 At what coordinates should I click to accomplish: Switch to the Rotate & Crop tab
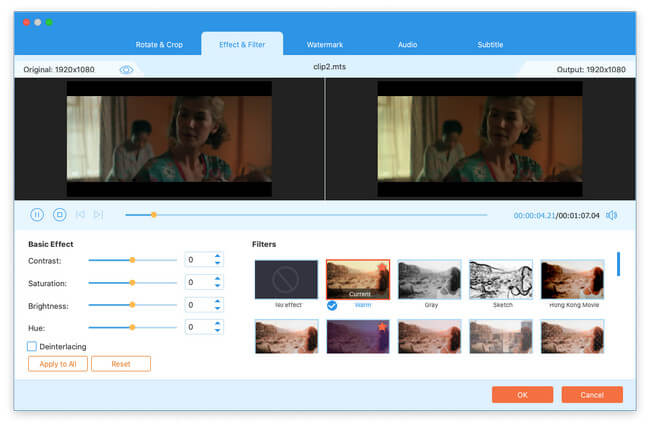pyautogui.click(x=159, y=44)
